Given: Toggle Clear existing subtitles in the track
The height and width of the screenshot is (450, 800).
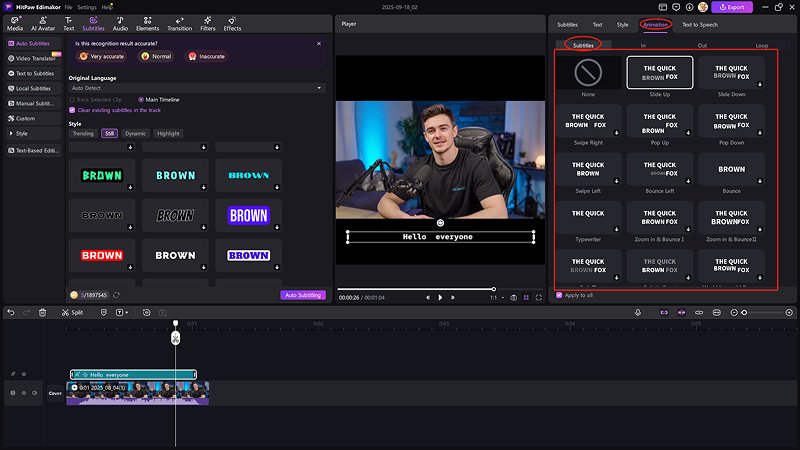Looking at the screenshot, I should coord(72,110).
